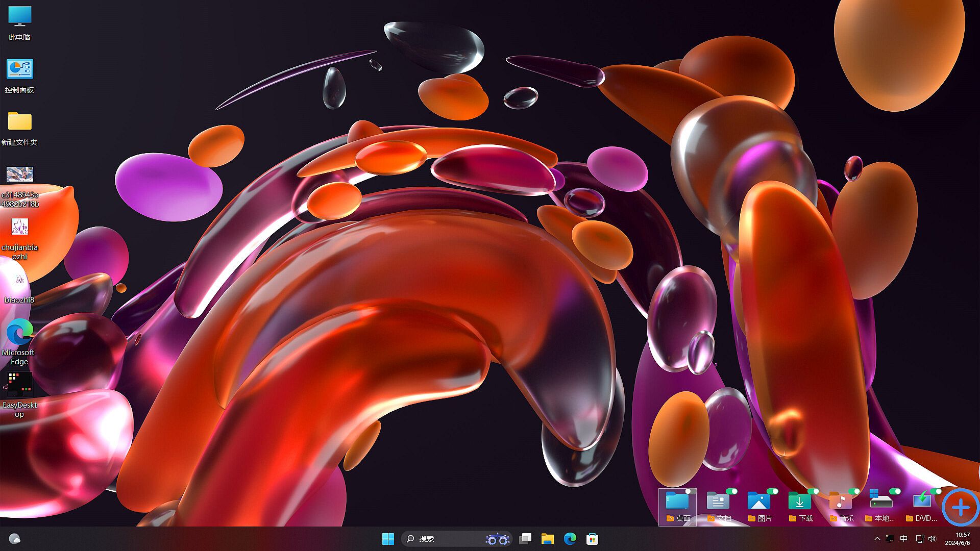980x551 pixels.
Task: Open the Windows Start menu
Action: click(x=388, y=539)
